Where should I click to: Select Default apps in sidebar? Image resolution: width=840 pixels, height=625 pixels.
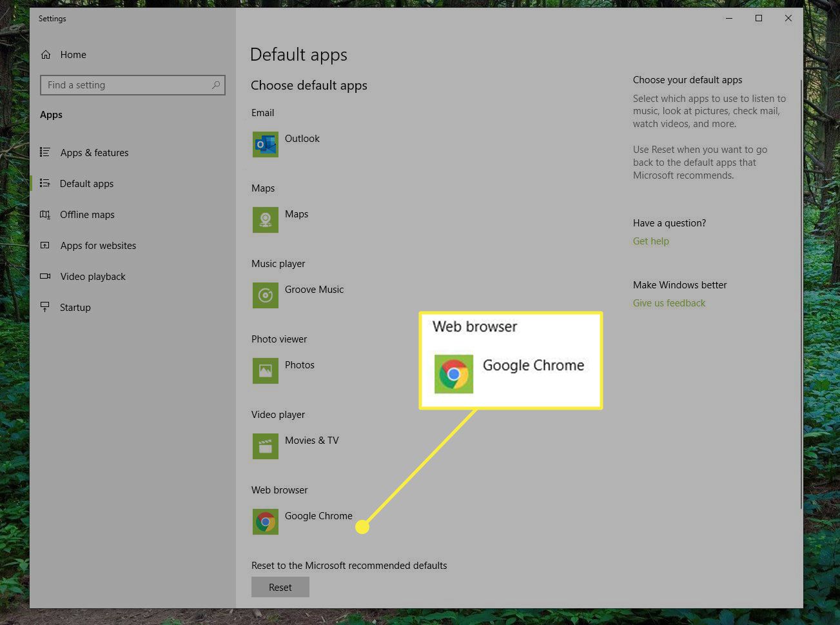click(x=86, y=184)
